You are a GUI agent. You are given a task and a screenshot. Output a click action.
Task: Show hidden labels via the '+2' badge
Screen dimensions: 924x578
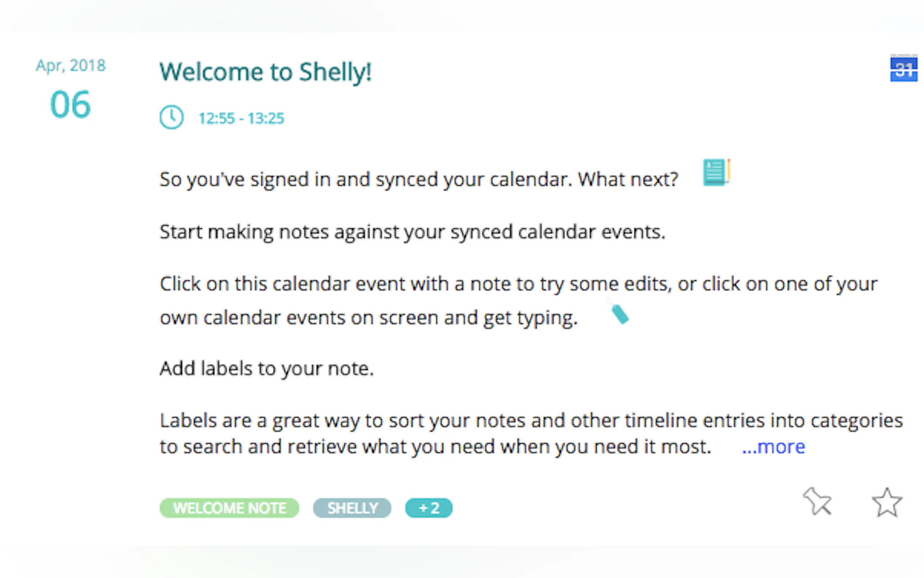click(429, 508)
